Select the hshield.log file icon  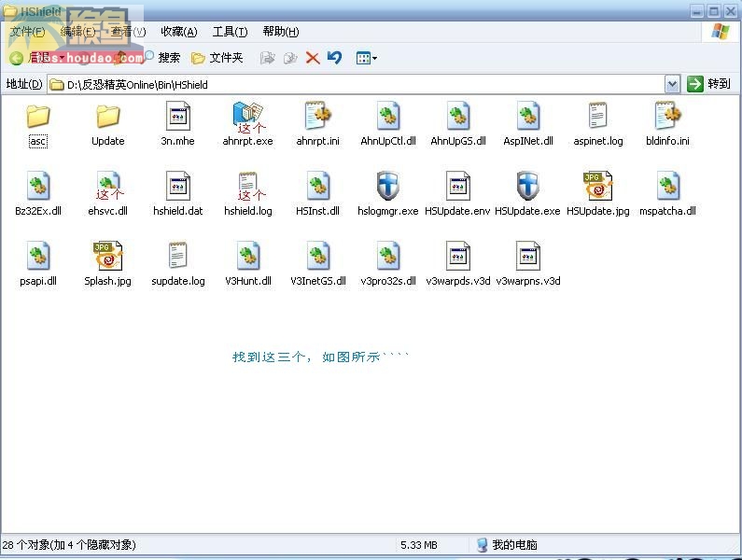coord(248,186)
